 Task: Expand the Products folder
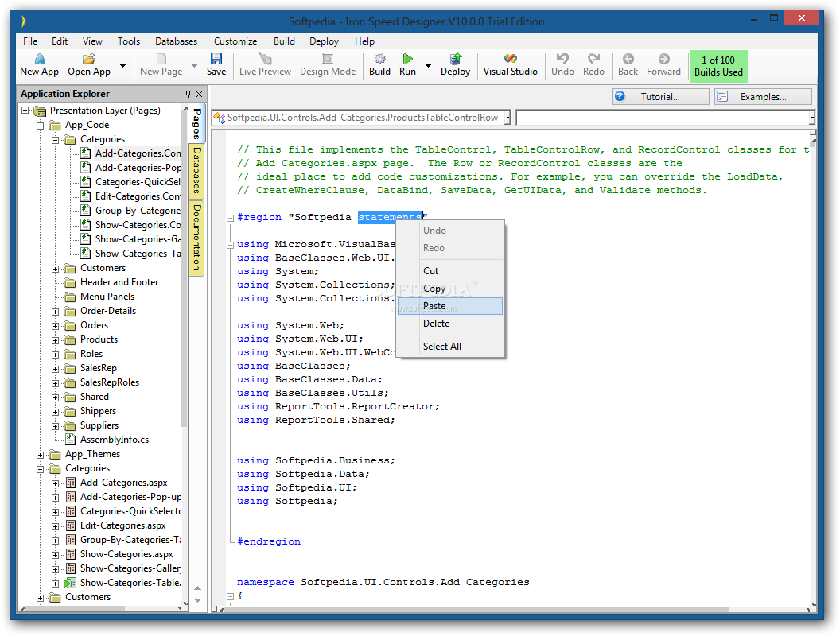[x=55, y=340]
